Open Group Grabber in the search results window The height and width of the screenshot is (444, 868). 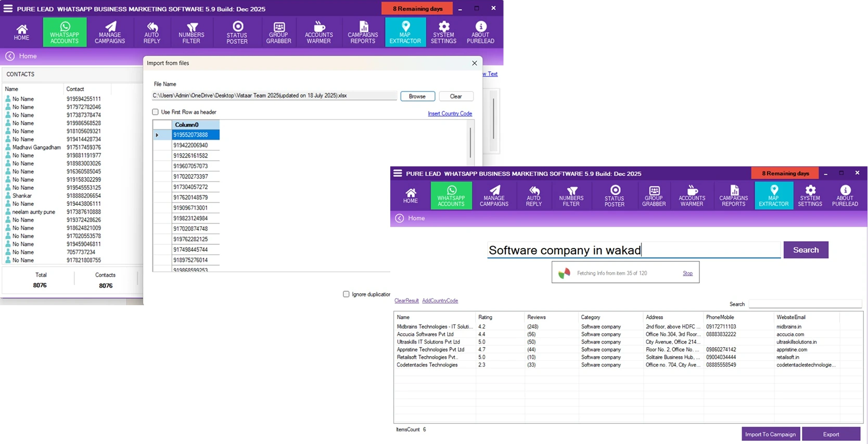[x=654, y=196]
